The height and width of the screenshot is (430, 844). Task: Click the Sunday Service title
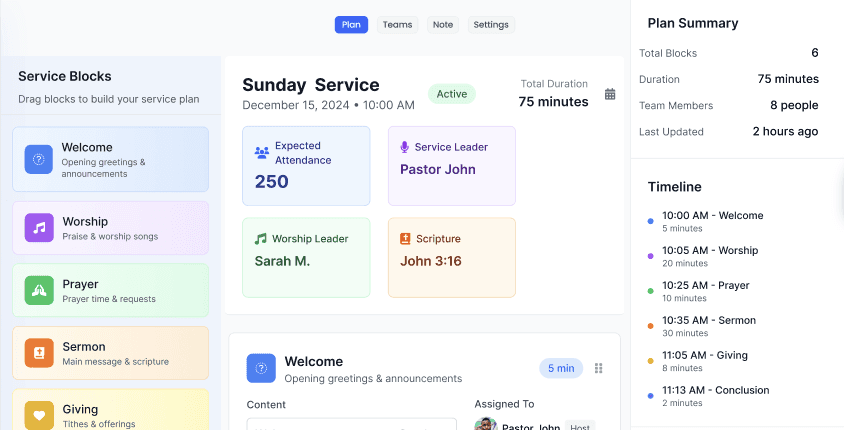[x=311, y=85]
